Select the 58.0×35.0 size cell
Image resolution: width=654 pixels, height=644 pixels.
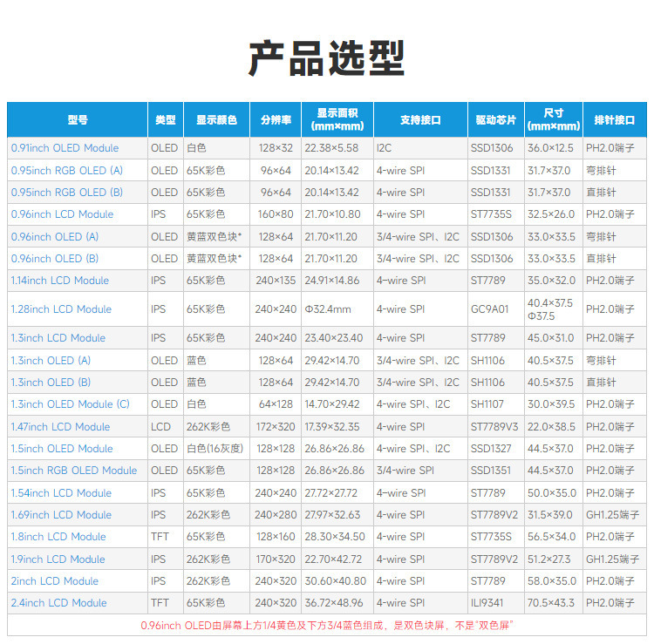click(552, 581)
